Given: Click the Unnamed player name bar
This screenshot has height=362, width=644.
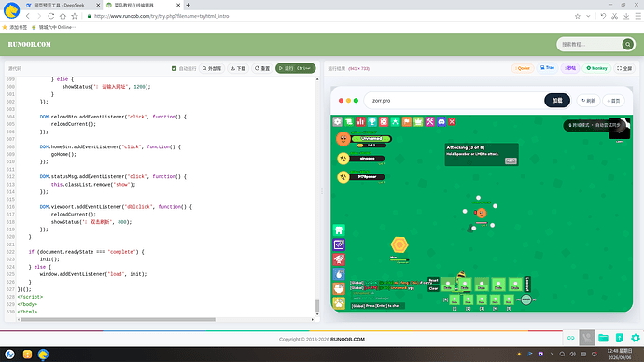Looking at the screenshot, I should (x=371, y=139).
